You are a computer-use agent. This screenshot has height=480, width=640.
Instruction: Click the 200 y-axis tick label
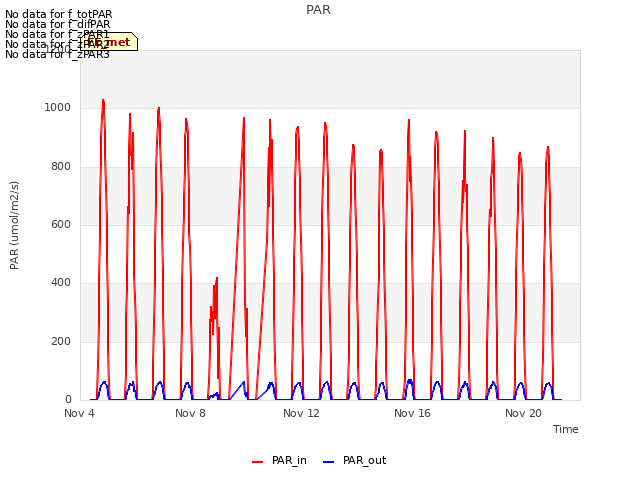(61, 341)
